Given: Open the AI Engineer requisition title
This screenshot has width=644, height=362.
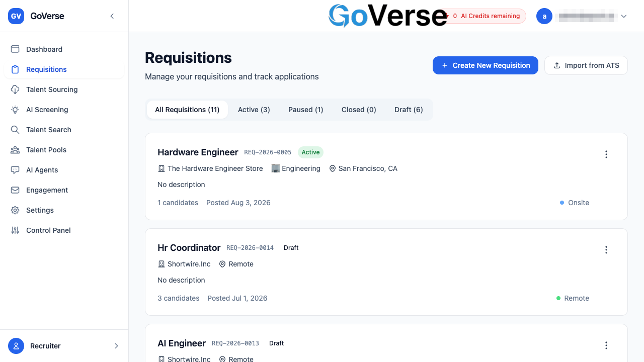Looking at the screenshot, I should (x=182, y=343).
